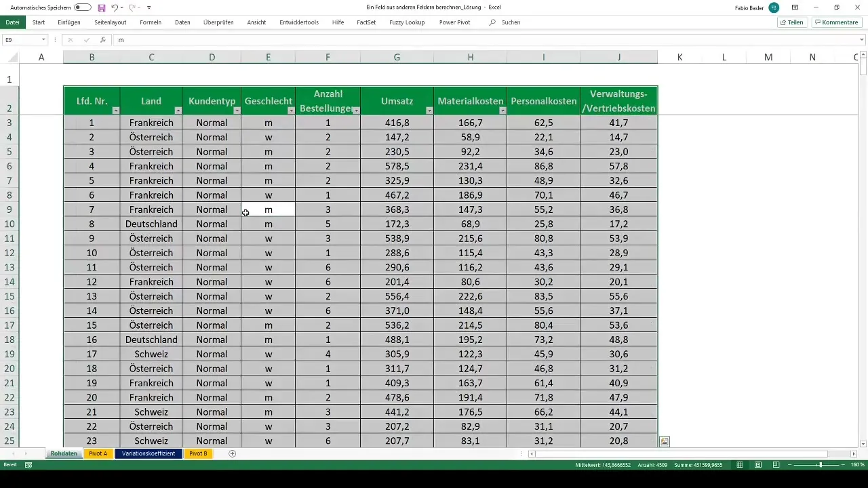Select cell with Deutschland in row 10
The image size is (868, 488).
pyautogui.click(x=151, y=224)
